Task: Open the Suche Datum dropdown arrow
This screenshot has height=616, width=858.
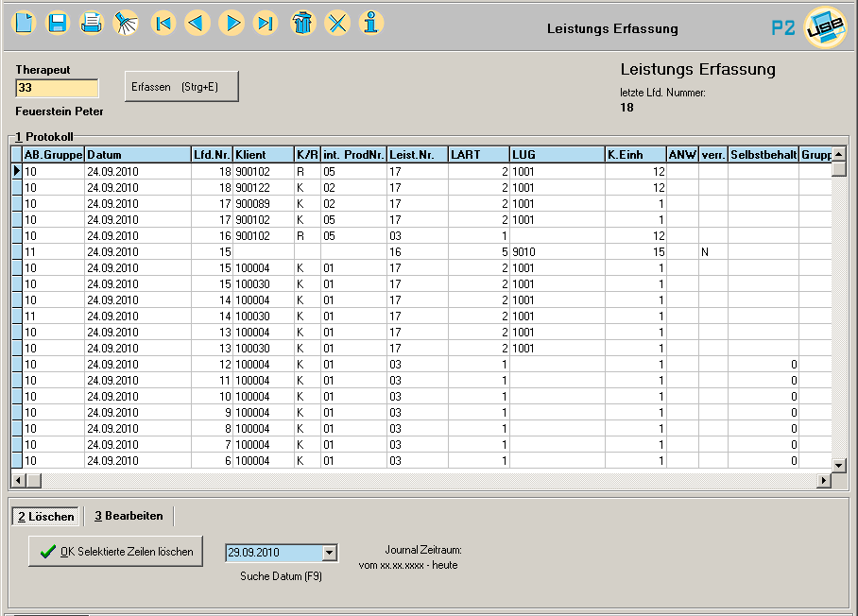Action: [329, 553]
